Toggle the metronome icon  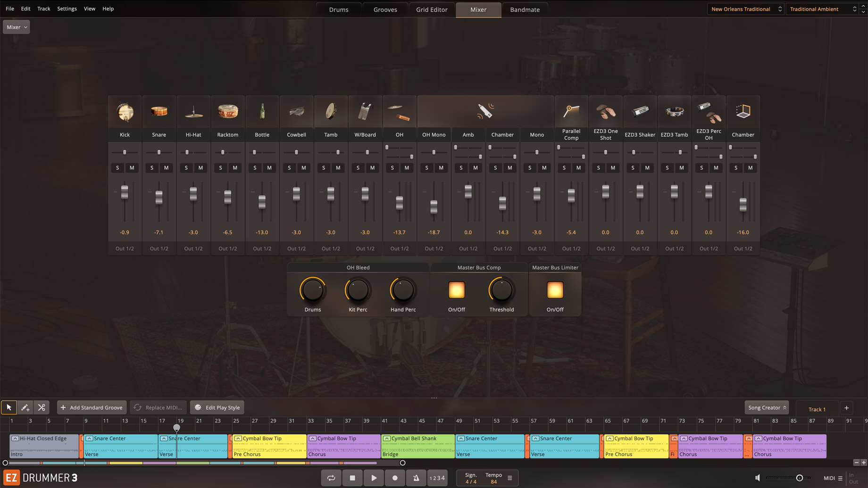click(x=416, y=478)
